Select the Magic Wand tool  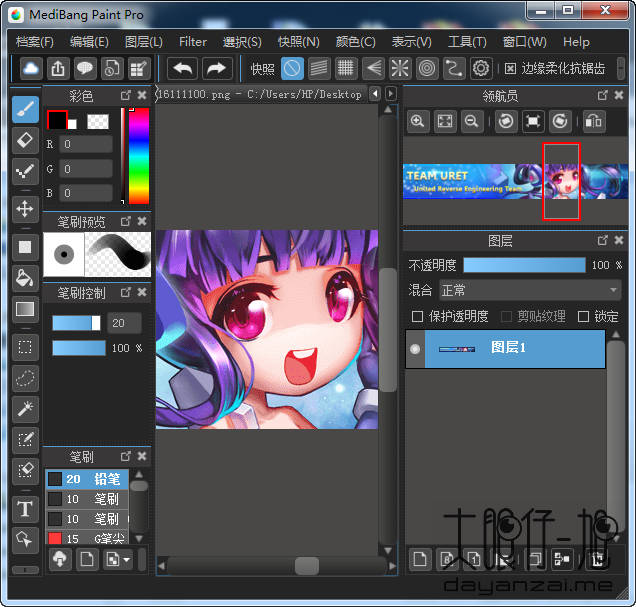coord(25,409)
